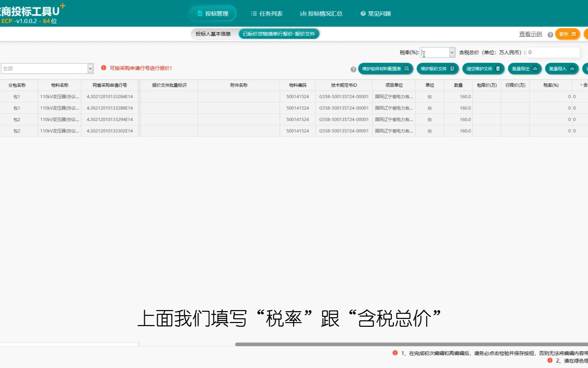
Task: Click the 含税总价 input field
Action: tap(553, 52)
